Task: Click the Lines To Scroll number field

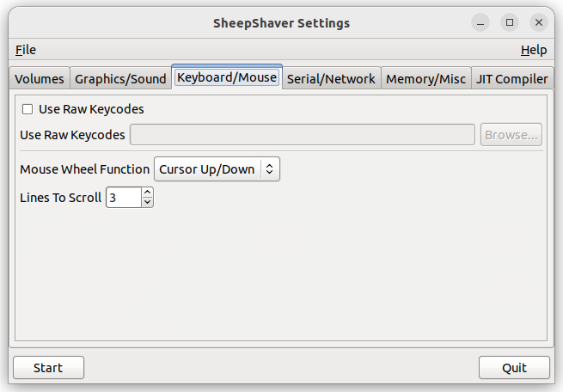Action: click(124, 198)
